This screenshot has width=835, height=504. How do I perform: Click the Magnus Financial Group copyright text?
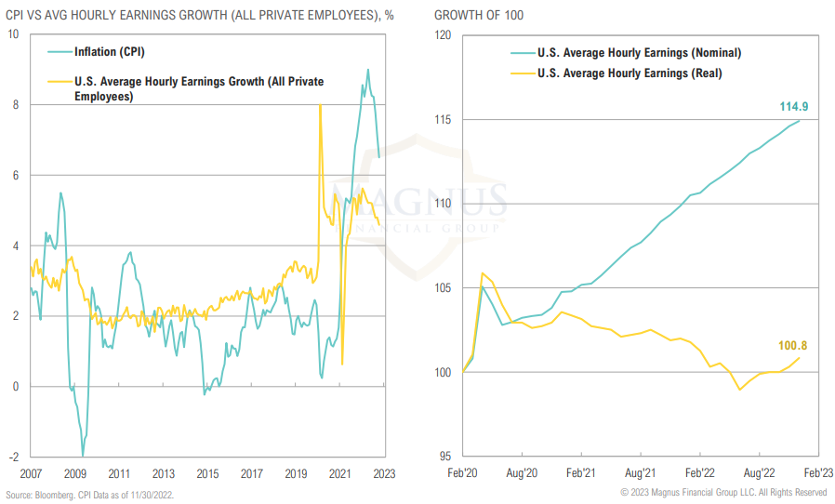723,492
